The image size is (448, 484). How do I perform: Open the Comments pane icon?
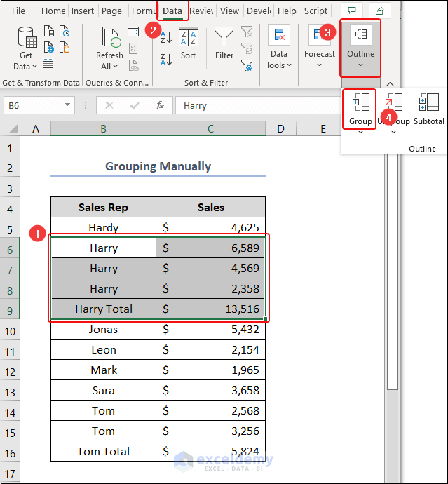(352, 11)
